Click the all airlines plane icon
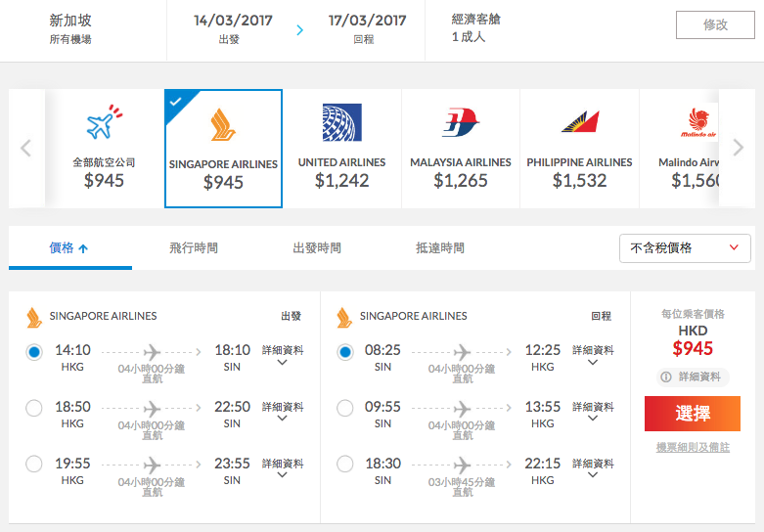This screenshot has height=532, width=764. click(x=105, y=122)
